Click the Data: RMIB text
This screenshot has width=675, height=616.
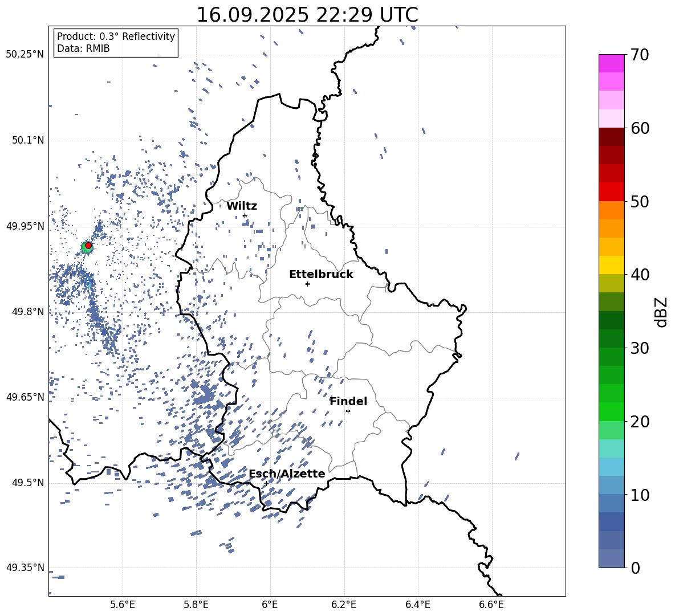point(83,48)
